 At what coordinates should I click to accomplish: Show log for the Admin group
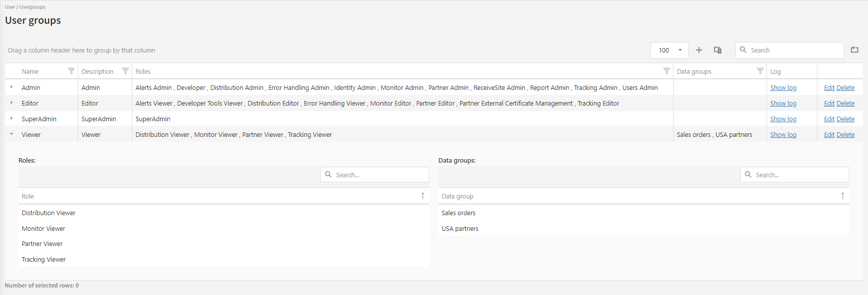coord(783,88)
